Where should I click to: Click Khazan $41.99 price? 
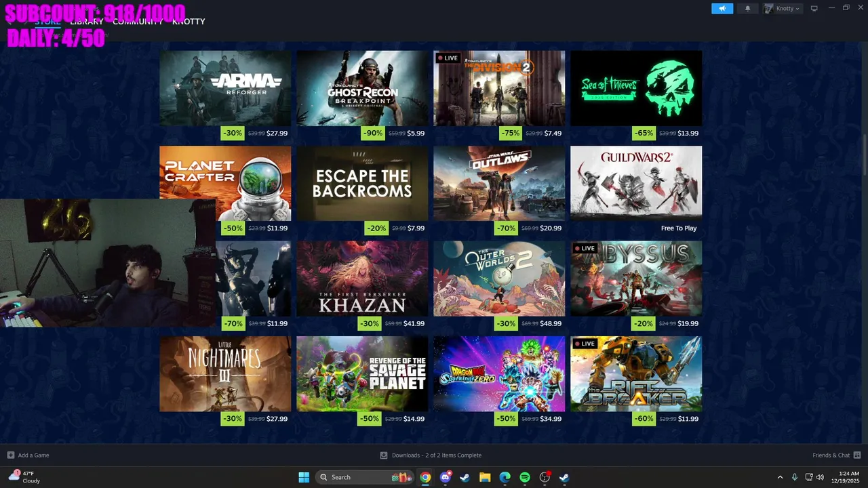414,324
